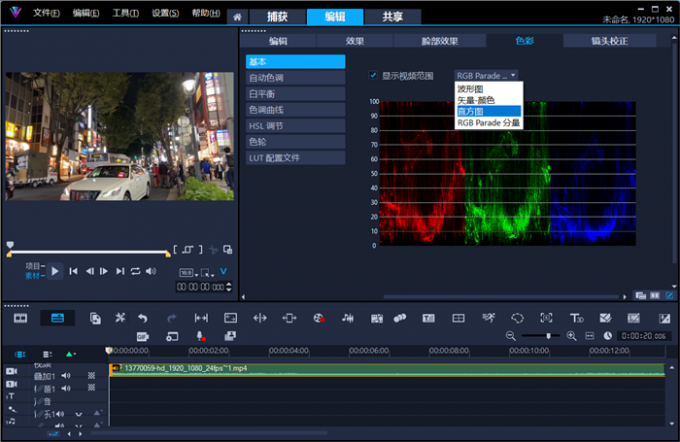Click the timeline zoom slider handle
This screenshot has height=442, width=680.
(x=549, y=336)
